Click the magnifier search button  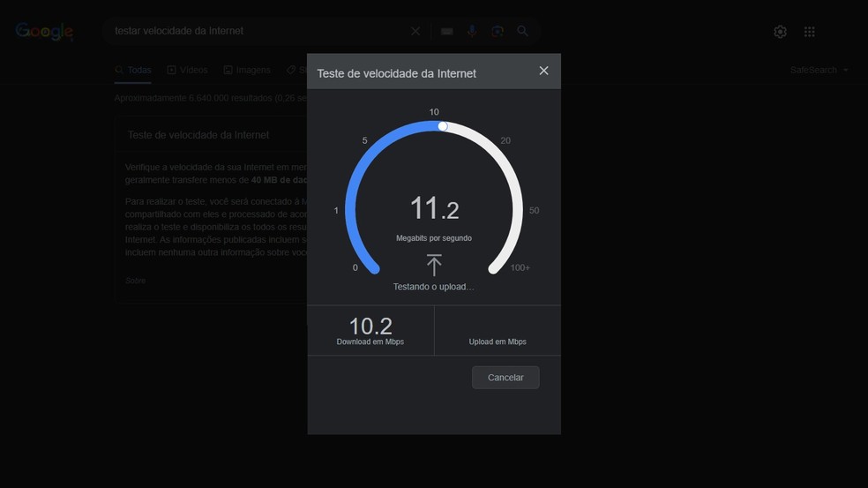523,31
